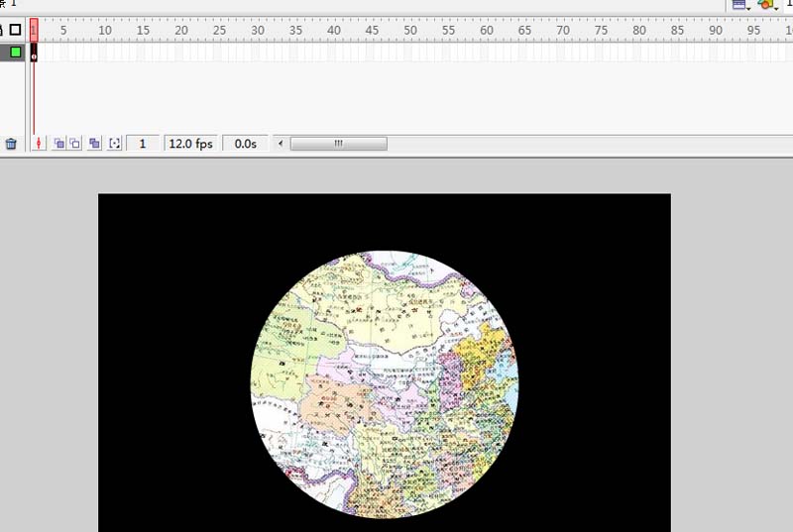Click frame 10 on the timeline ruler
Screen dimensions: 793x532
click(x=105, y=31)
